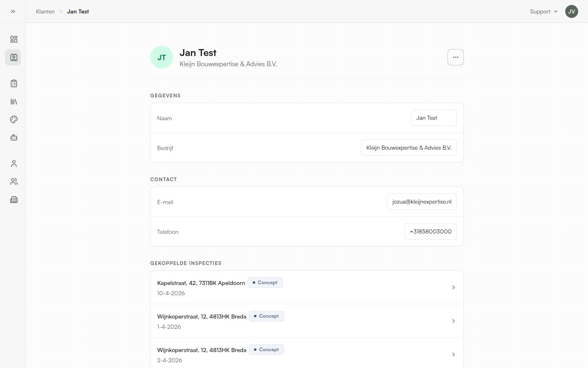Open the Kapelstraat 42 Apeldoorn inspection

[x=307, y=287]
